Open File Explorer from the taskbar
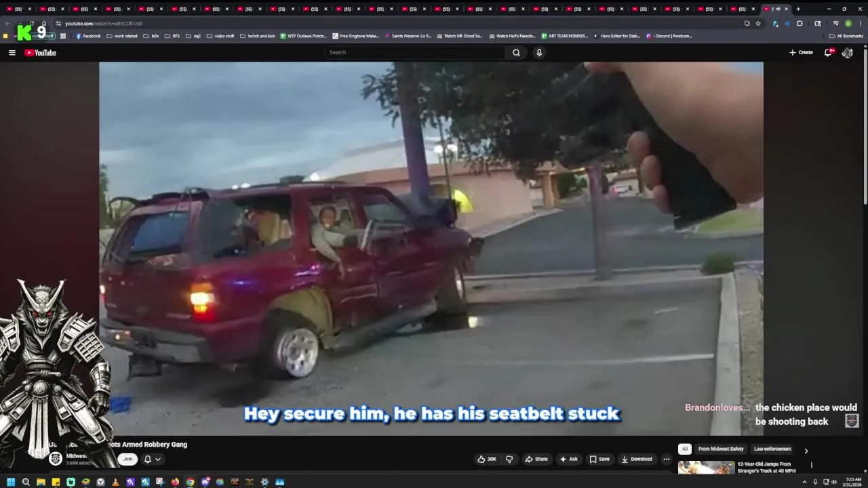The image size is (868, 488). pos(41,482)
